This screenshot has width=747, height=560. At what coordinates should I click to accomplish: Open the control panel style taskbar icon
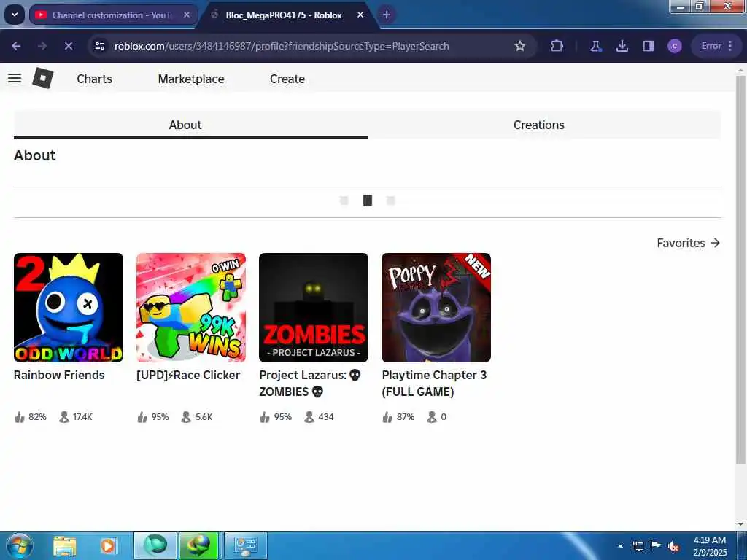tap(246, 545)
